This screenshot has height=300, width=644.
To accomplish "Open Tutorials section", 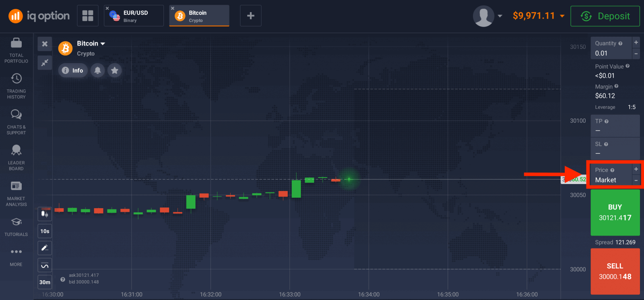I will (17, 227).
